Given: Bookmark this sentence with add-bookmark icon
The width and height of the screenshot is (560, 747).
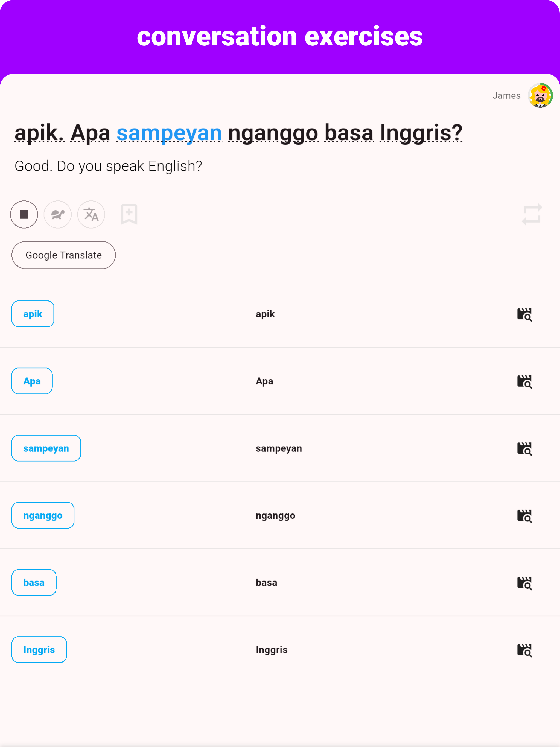Looking at the screenshot, I should pos(129,214).
